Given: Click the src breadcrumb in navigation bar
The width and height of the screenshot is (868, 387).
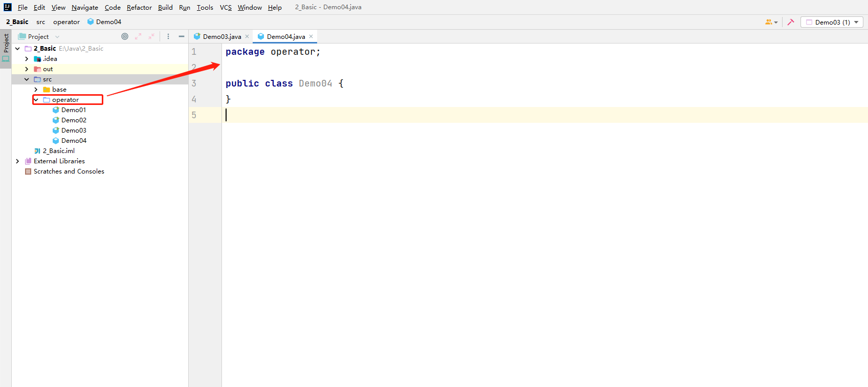Looking at the screenshot, I should click(x=41, y=21).
